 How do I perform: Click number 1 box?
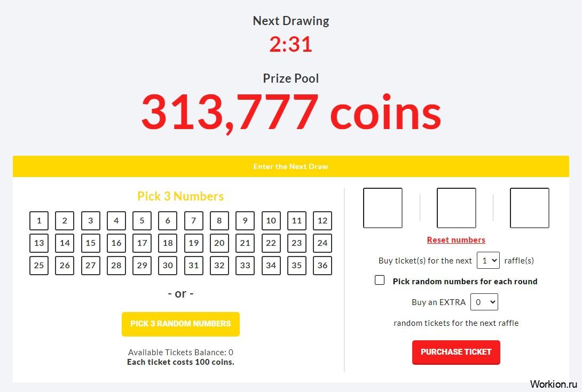coord(39,221)
